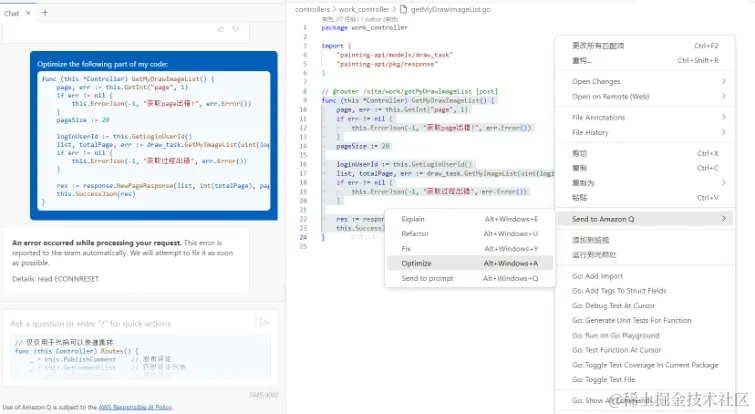Choose Explain from Amazon Q submenu
The height and width of the screenshot is (414, 755).
(469, 219)
